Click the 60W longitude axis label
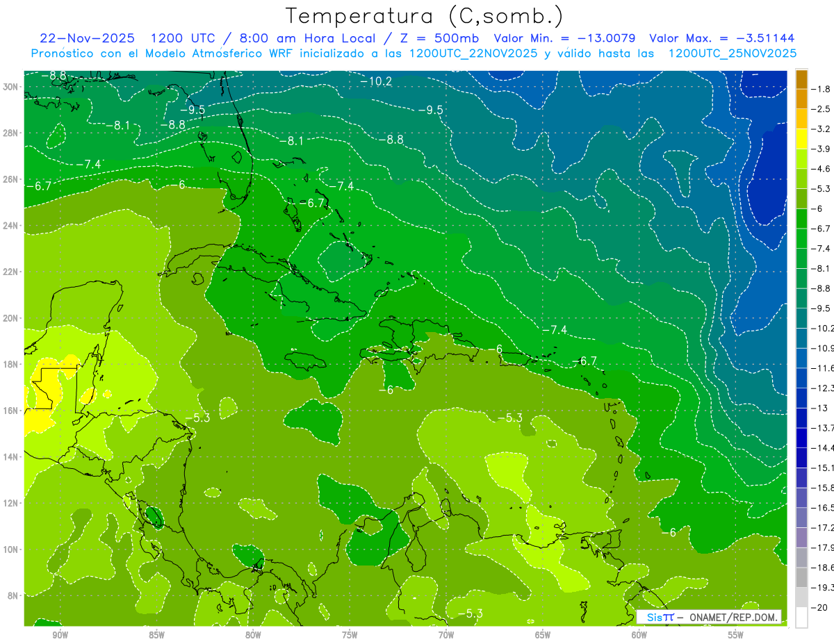 [x=639, y=635]
